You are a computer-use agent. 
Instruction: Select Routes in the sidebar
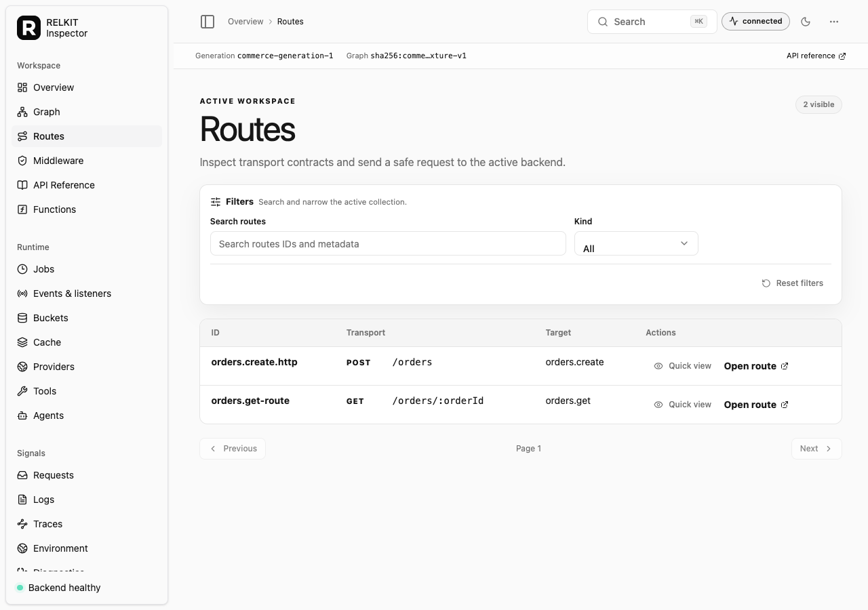pyautogui.click(x=87, y=136)
